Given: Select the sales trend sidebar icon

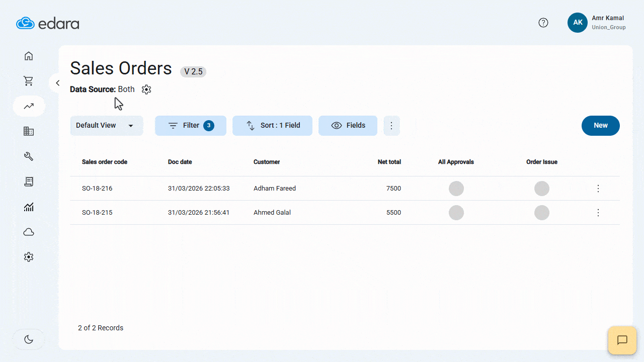Looking at the screenshot, I should [29, 106].
